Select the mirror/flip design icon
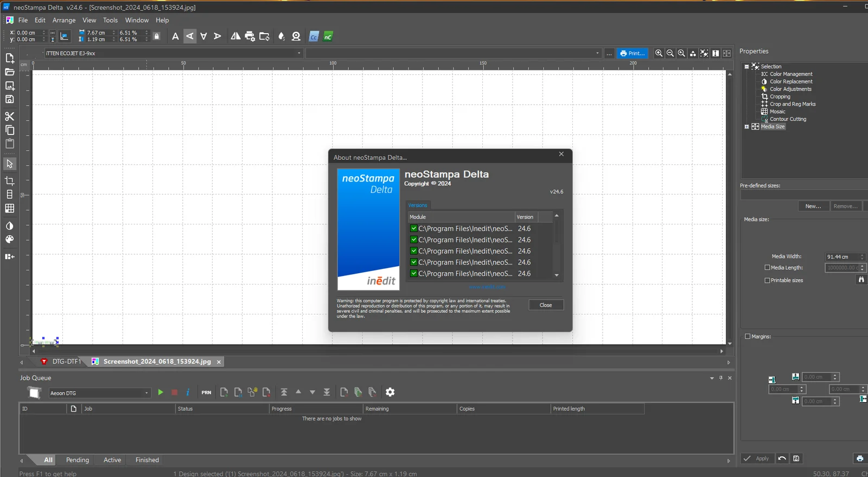The height and width of the screenshot is (477, 868). 235,36
